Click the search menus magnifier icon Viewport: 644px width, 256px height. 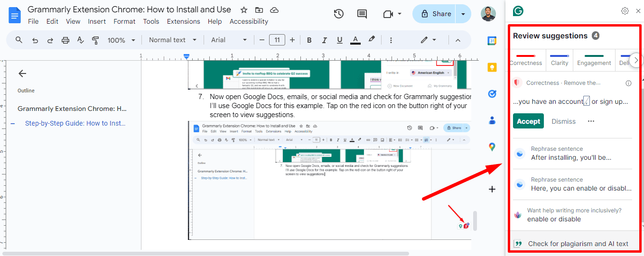click(x=19, y=40)
